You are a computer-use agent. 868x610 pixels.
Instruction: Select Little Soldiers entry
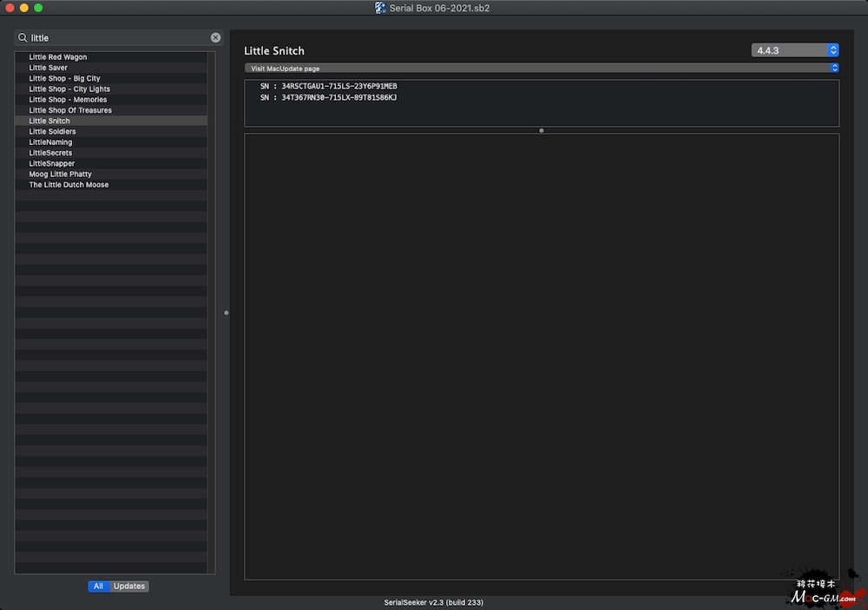pyautogui.click(x=52, y=132)
